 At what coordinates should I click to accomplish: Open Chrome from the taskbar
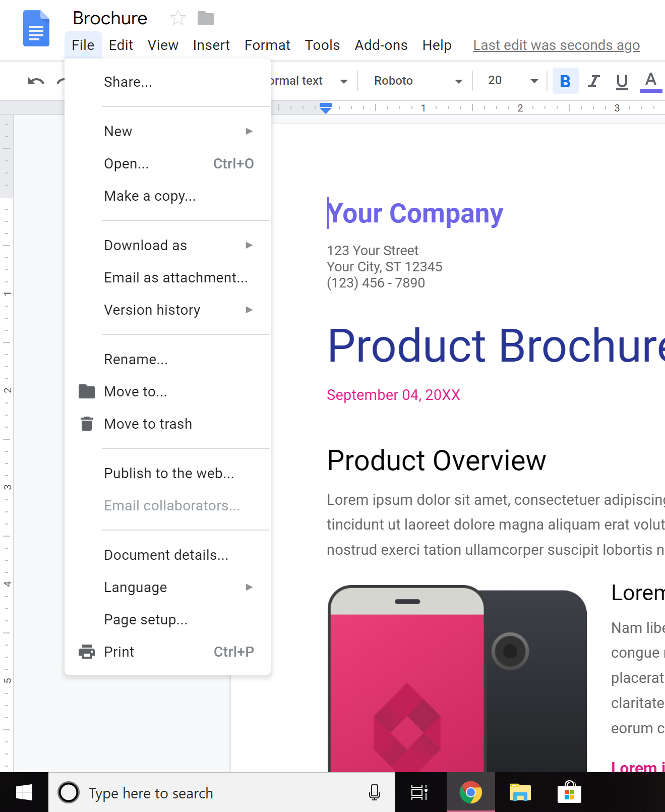470,792
